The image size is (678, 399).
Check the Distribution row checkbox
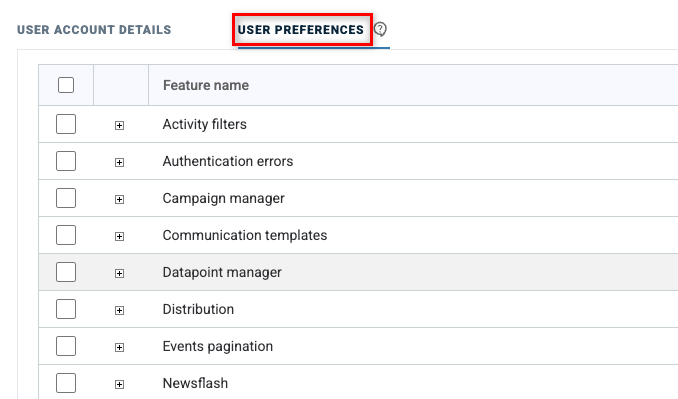66,309
